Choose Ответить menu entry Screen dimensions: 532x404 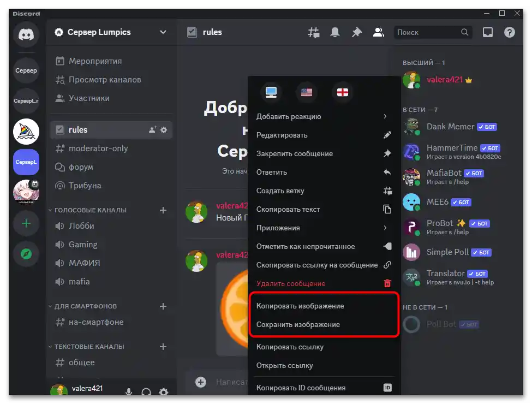[x=324, y=173]
